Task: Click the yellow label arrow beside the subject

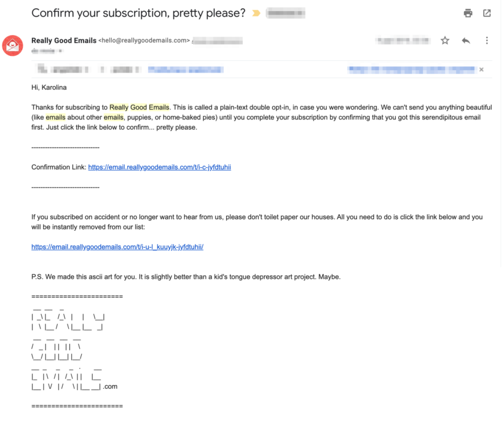Action: point(257,12)
